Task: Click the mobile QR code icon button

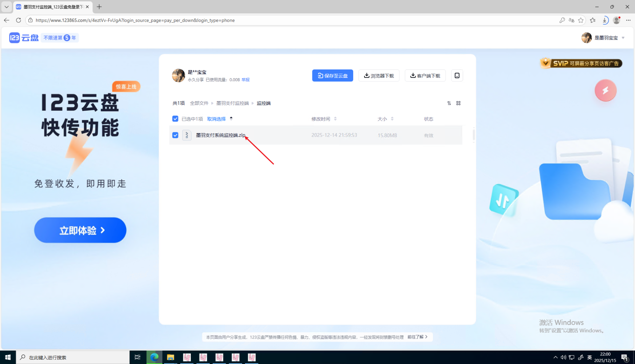Action: pyautogui.click(x=457, y=76)
